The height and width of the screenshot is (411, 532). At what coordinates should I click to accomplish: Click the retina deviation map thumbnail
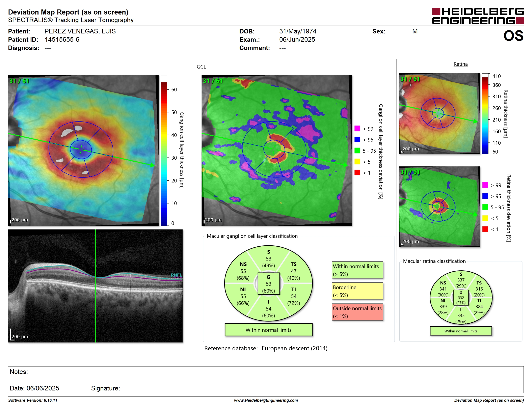(x=439, y=207)
